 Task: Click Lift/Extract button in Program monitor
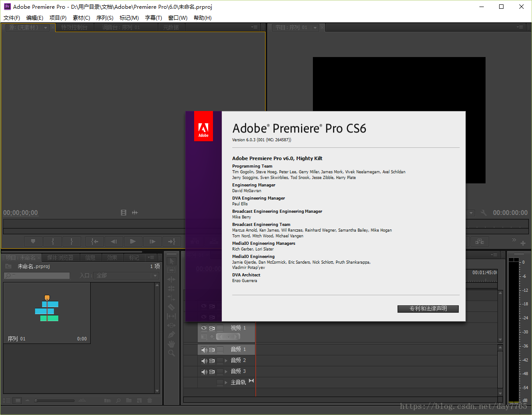pos(480,241)
